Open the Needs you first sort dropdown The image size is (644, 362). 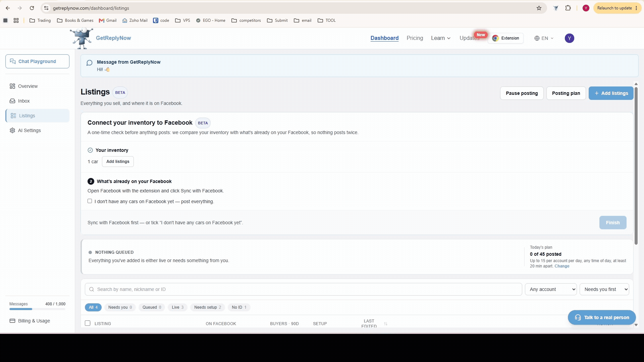pyautogui.click(x=604, y=289)
